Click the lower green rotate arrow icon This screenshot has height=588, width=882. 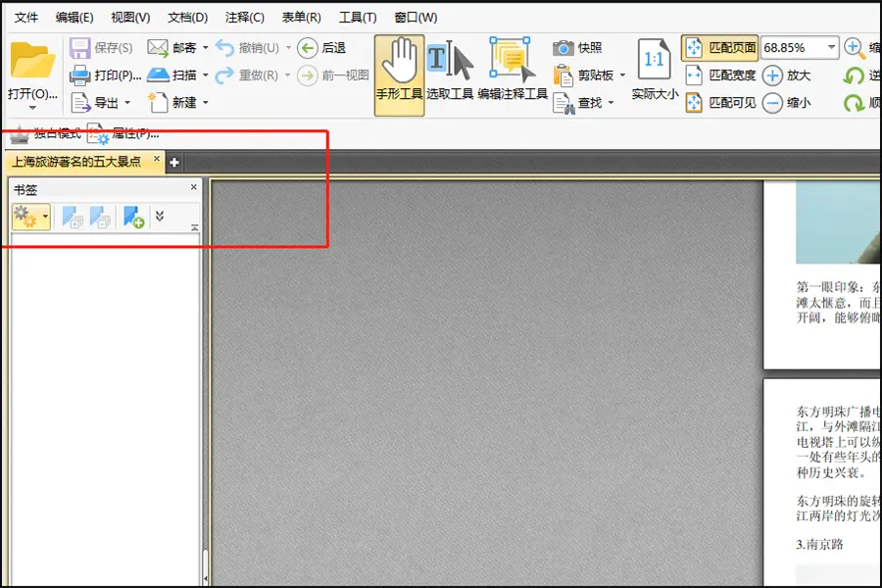(854, 103)
